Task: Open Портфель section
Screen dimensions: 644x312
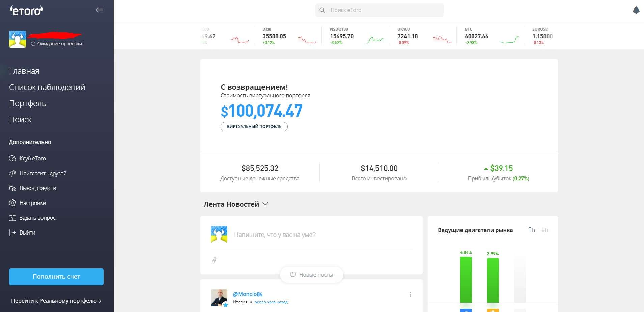Action: pyautogui.click(x=28, y=103)
